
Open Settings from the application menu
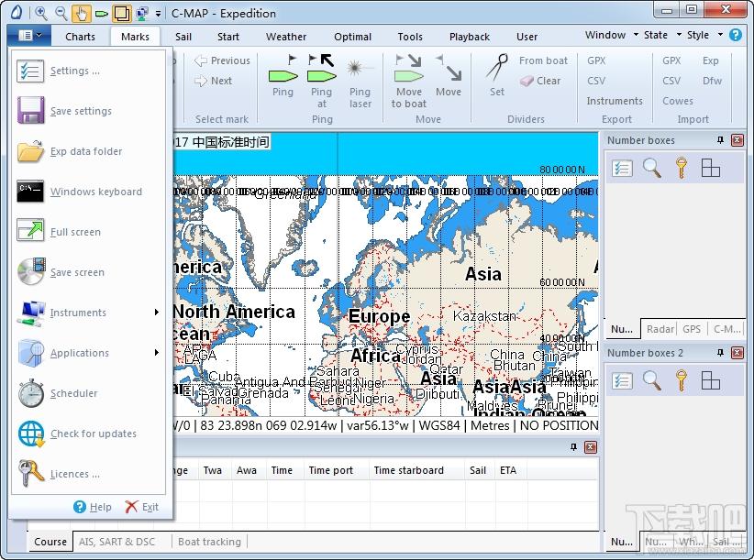[x=88, y=71]
